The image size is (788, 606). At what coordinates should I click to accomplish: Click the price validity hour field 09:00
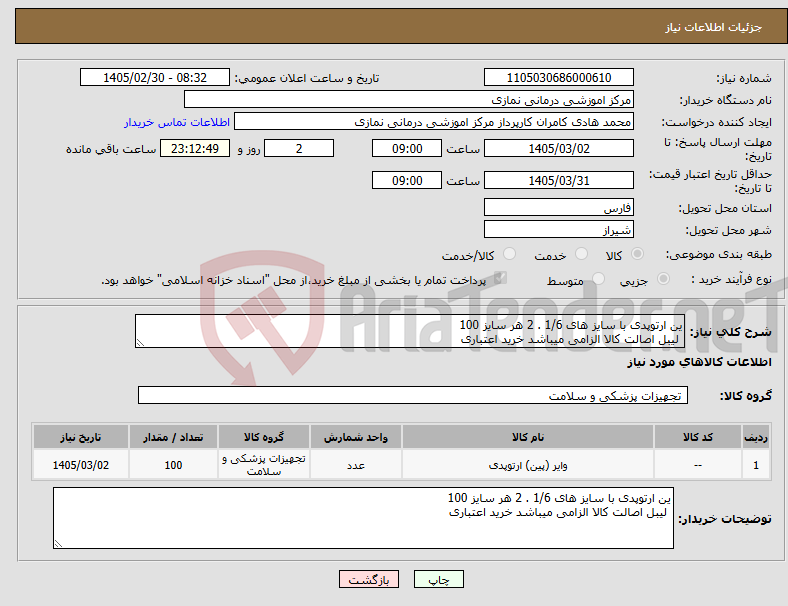click(x=407, y=180)
